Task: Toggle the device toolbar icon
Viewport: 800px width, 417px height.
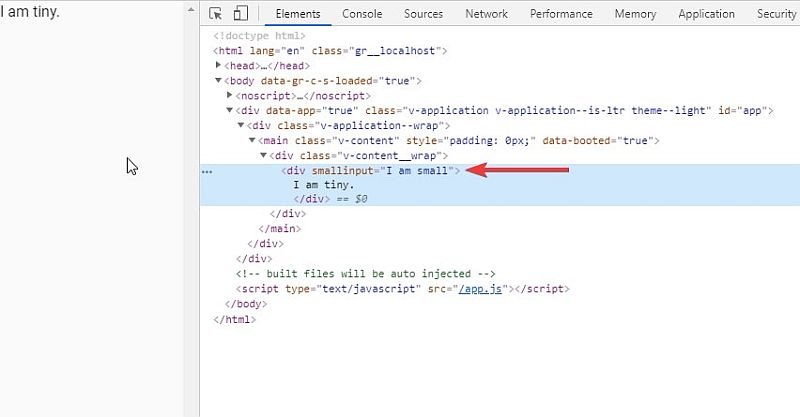Action: coord(240,13)
